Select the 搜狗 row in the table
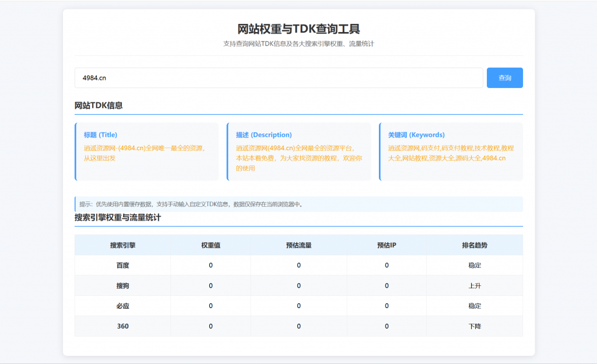The height and width of the screenshot is (364, 597). [x=123, y=285]
